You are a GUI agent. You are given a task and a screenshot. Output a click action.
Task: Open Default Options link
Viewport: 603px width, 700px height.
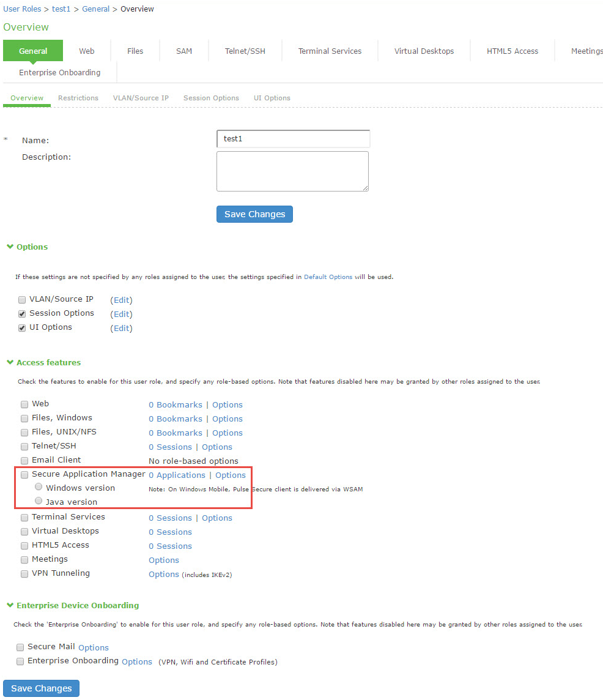328,277
